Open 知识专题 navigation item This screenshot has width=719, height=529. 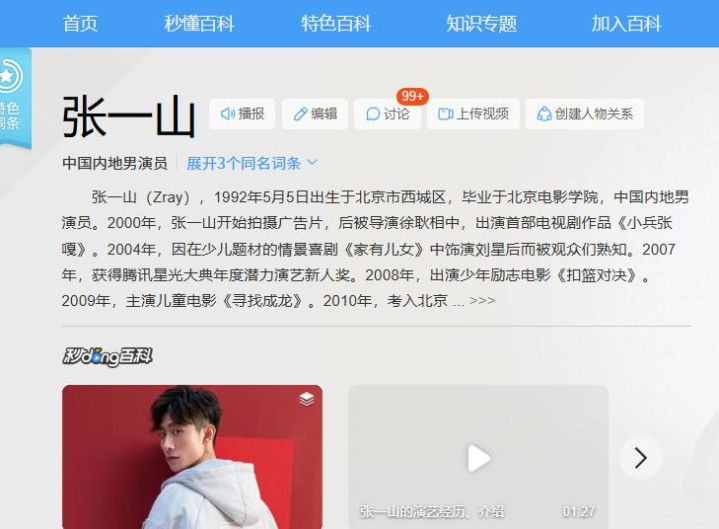coord(481,24)
